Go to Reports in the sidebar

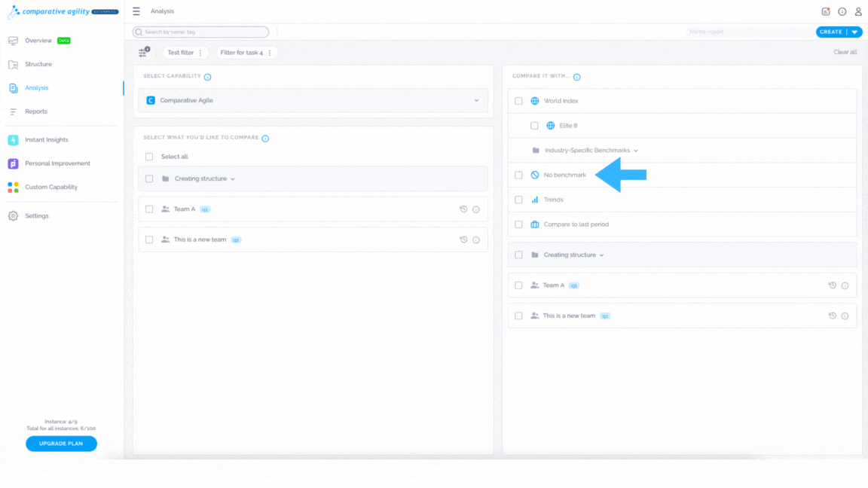pos(36,111)
